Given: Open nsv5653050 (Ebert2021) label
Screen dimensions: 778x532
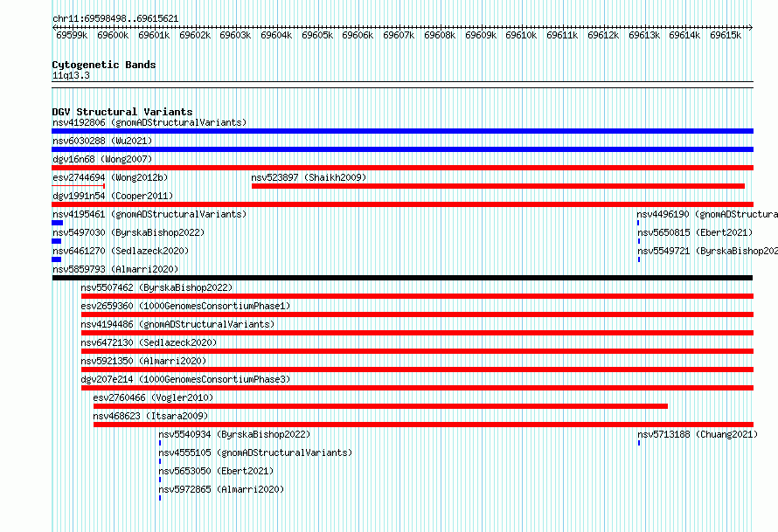Looking at the screenshot, I should (x=216, y=471).
